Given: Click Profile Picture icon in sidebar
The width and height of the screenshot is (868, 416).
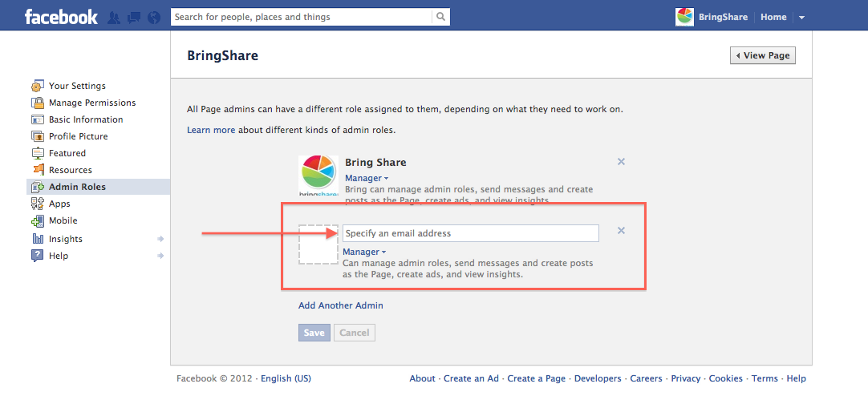Looking at the screenshot, I should (38, 136).
